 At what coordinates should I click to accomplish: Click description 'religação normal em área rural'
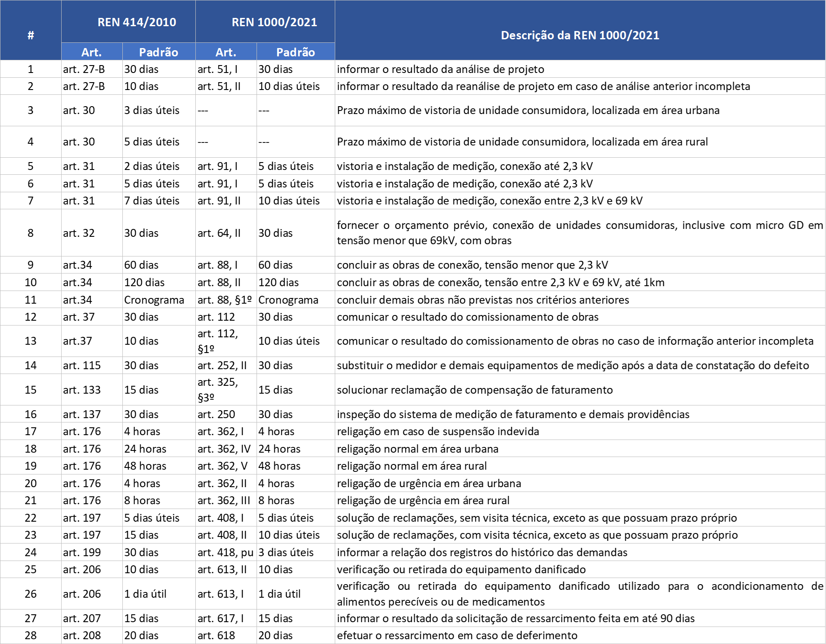(x=412, y=466)
